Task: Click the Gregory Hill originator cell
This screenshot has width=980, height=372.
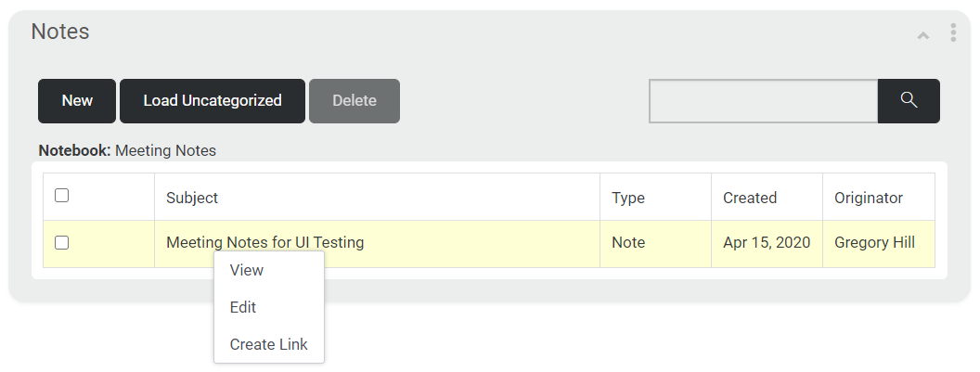Action: [x=879, y=242]
